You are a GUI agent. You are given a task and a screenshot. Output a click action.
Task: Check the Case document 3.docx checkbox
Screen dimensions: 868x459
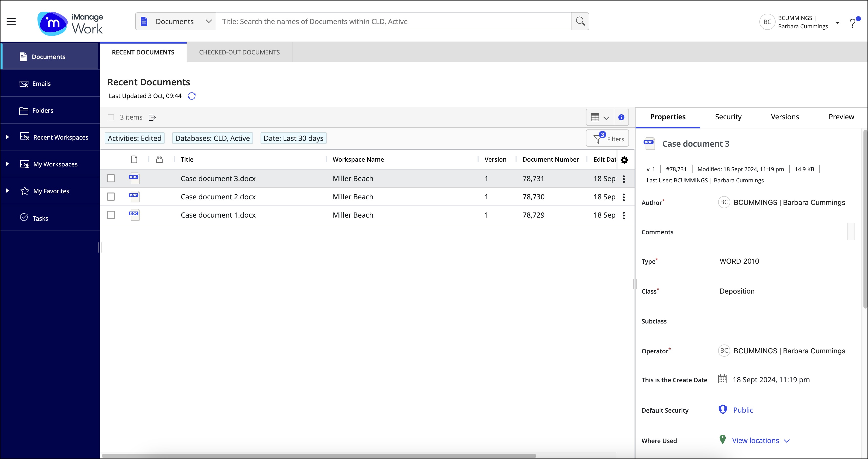click(111, 179)
